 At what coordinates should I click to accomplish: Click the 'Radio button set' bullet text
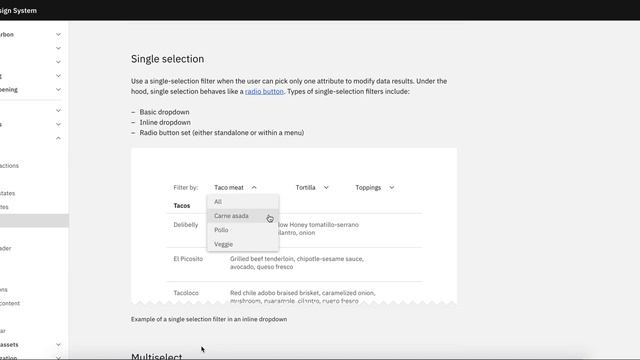pyautogui.click(x=222, y=133)
